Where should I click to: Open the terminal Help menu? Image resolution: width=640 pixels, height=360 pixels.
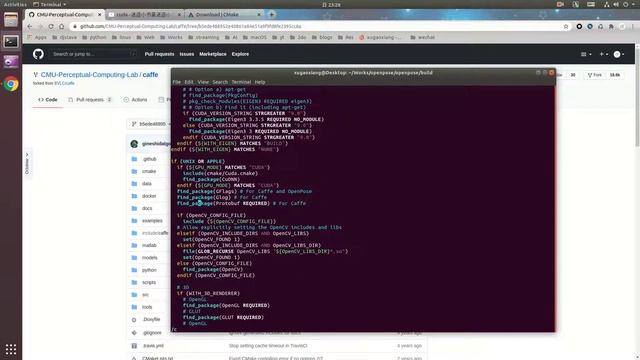click(x=260, y=82)
